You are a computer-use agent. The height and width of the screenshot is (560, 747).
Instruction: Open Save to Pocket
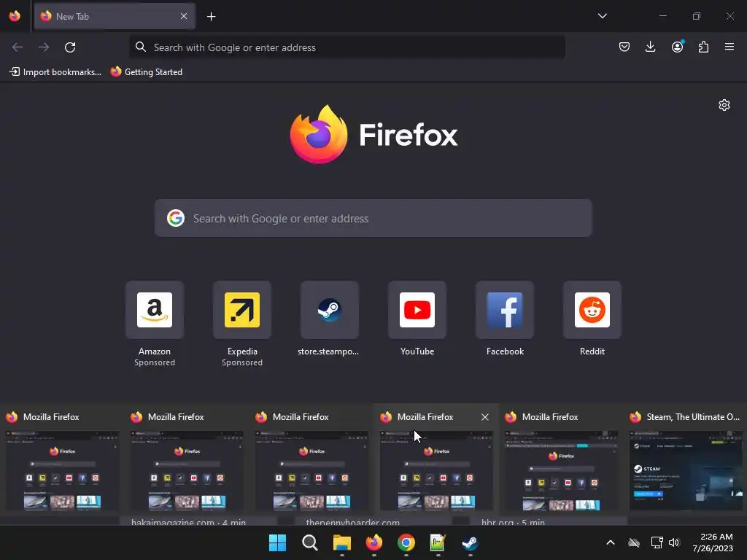pos(624,47)
